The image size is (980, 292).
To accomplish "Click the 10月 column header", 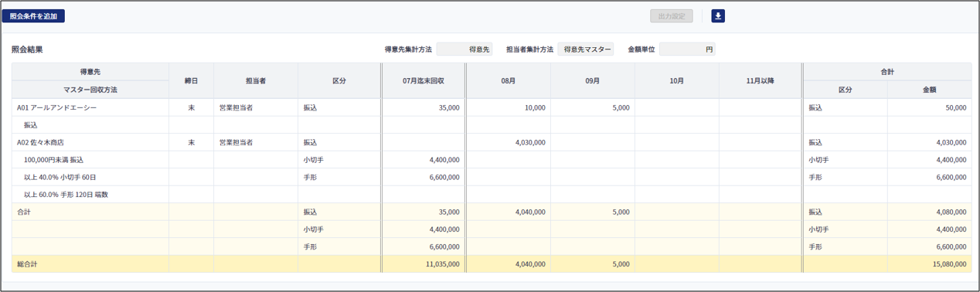I will coord(677,81).
